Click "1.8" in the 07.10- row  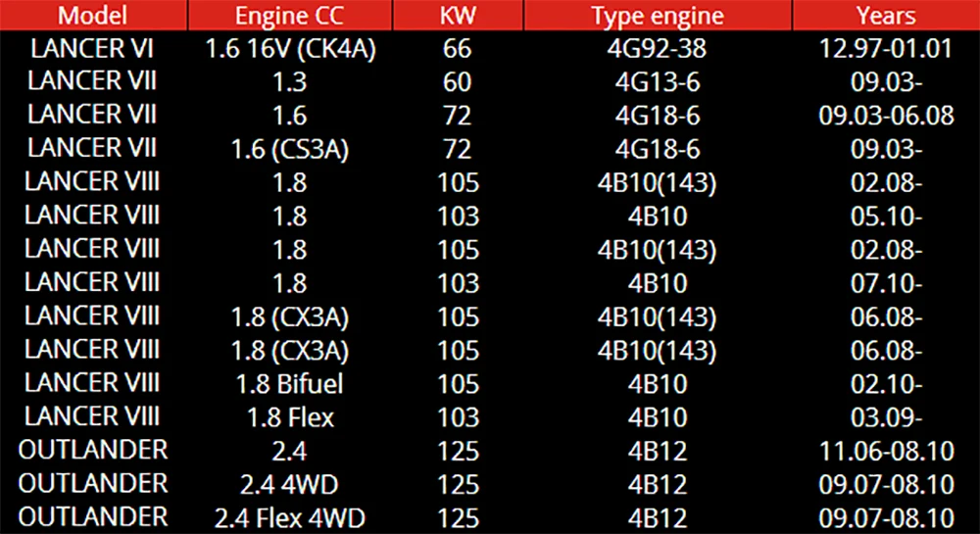(x=290, y=283)
